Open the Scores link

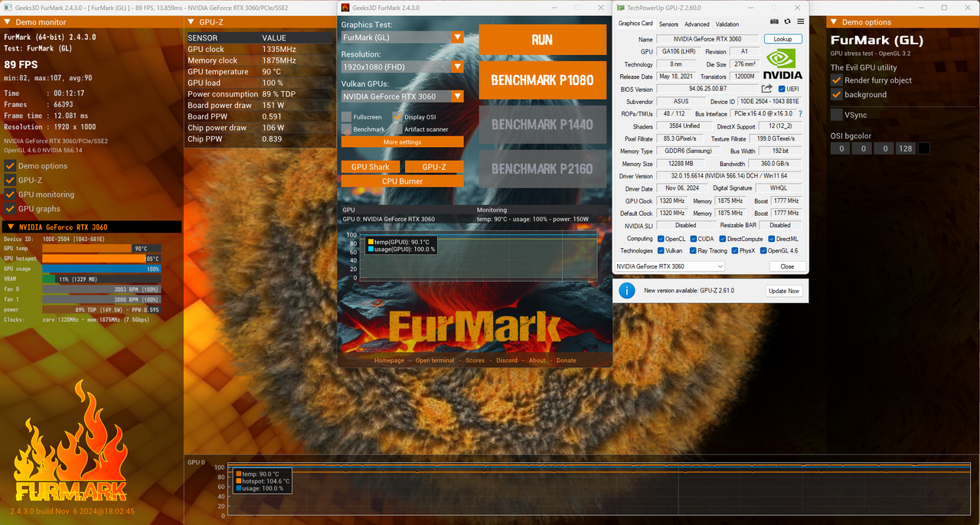(x=475, y=360)
